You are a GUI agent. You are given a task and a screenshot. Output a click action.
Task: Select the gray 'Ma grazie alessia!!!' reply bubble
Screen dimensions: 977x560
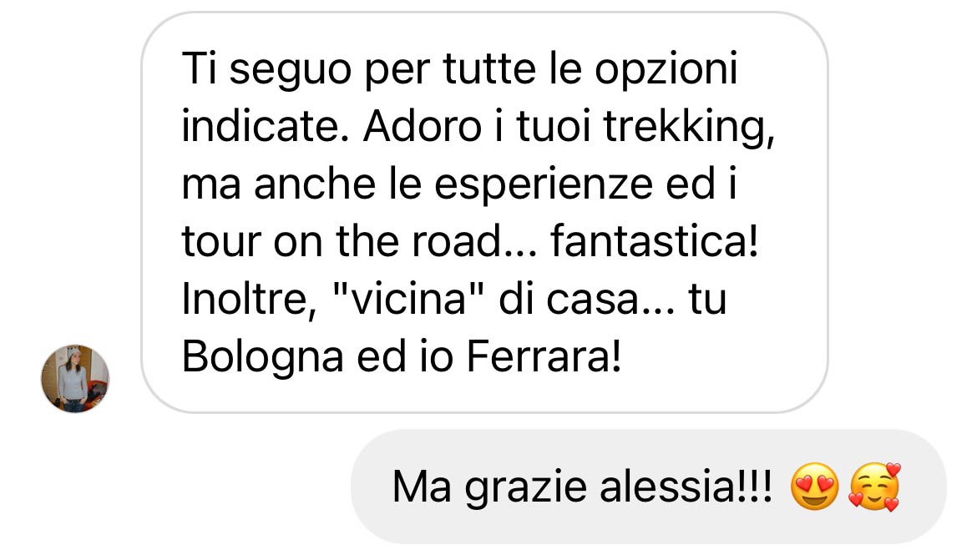click(x=648, y=487)
